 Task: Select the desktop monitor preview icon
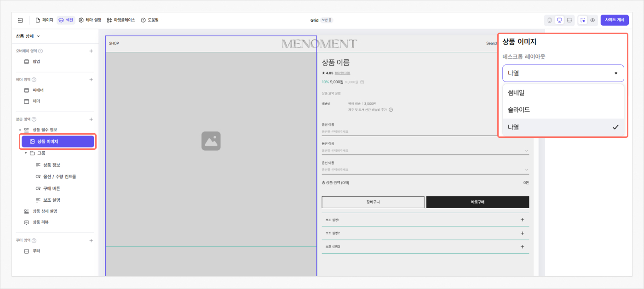pos(559,20)
